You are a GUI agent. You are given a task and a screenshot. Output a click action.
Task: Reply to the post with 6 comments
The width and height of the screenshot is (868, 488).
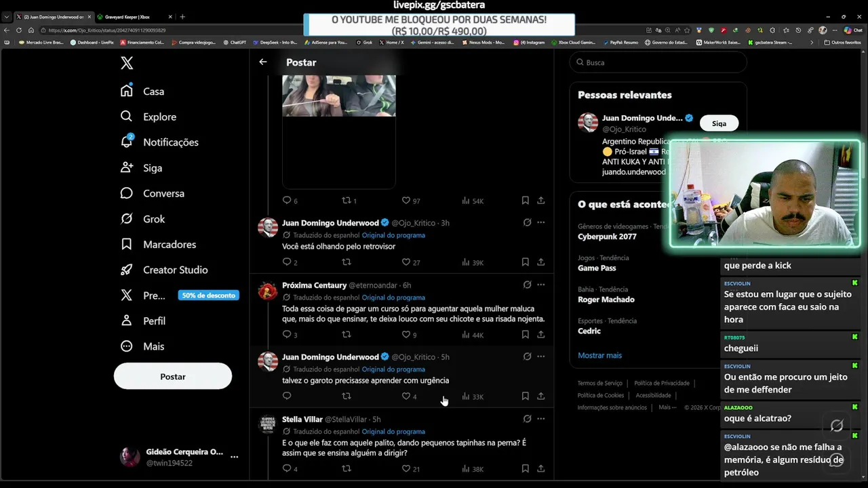pyautogui.click(x=290, y=201)
